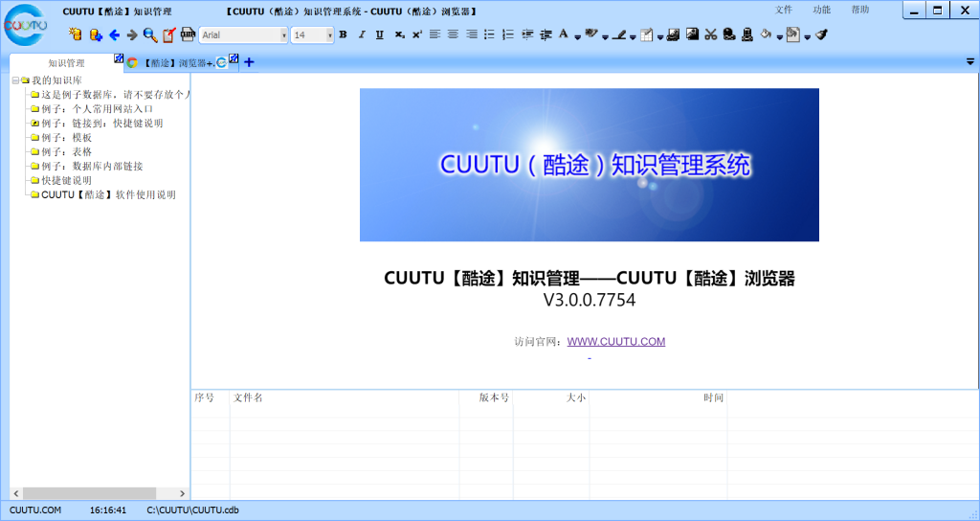Image resolution: width=980 pixels, height=521 pixels.
Task: Click the picture-with-tray icon after the table dropdown
Action: tap(673, 35)
